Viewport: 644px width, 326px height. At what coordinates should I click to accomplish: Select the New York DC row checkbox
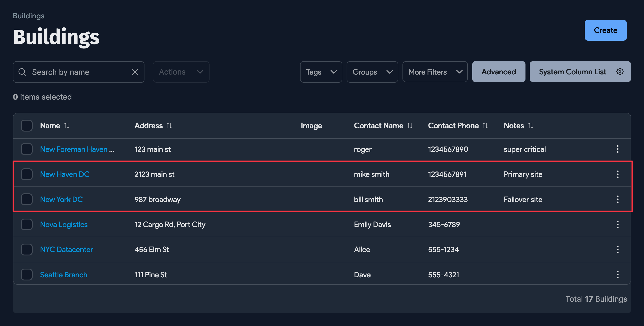click(27, 199)
